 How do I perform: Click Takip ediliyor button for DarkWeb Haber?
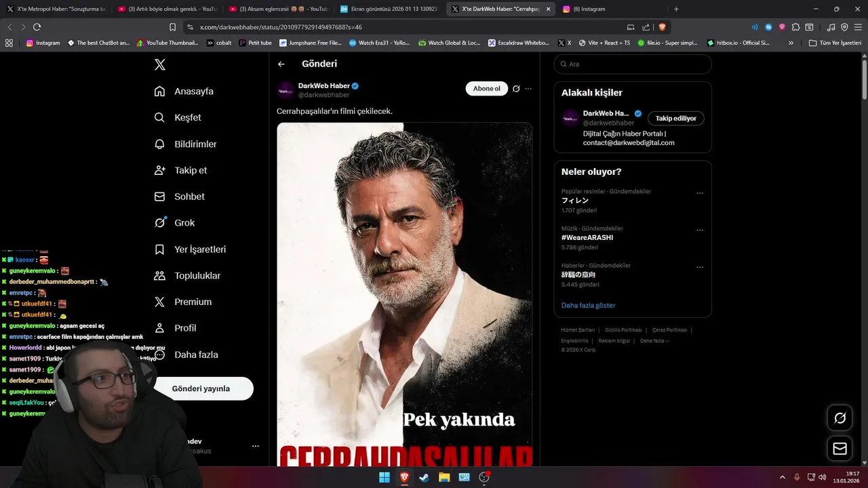[x=675, y=118]
